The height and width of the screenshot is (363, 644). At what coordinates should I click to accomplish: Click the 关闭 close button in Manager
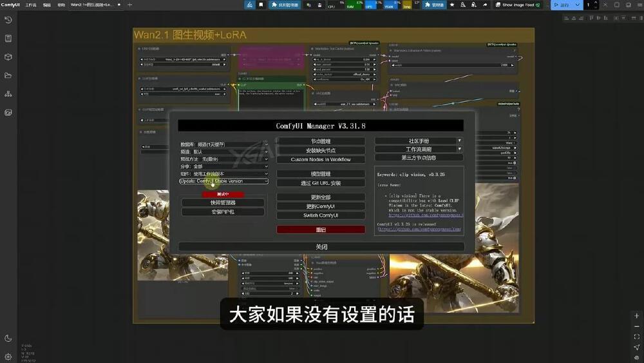point(321,247)
